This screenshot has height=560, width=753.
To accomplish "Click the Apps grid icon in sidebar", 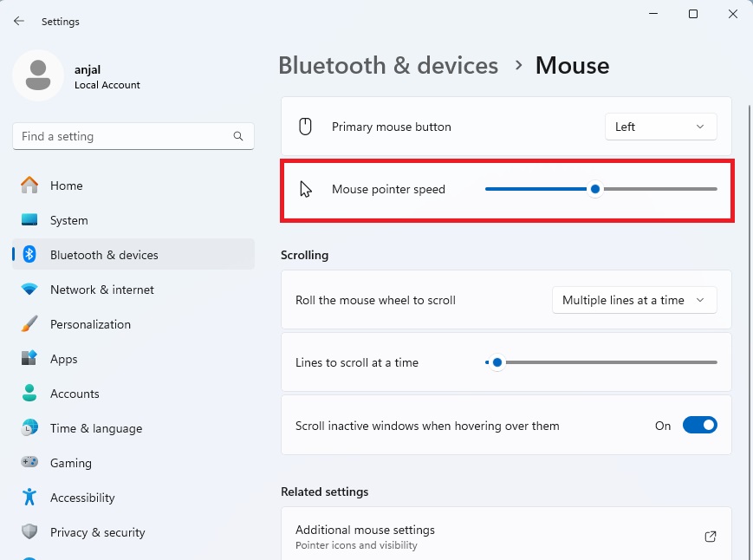I will 29,359.
